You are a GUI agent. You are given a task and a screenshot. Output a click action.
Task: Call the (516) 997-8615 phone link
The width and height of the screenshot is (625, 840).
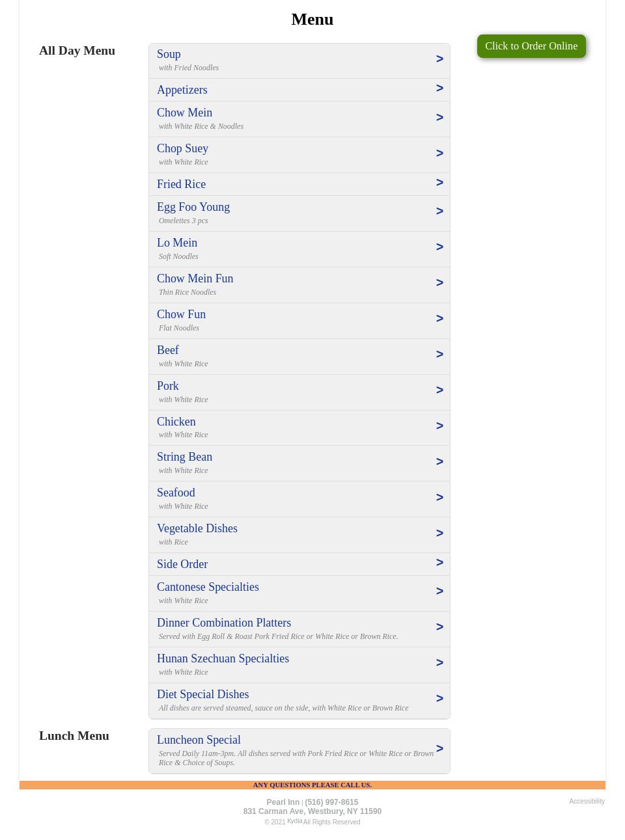click(x=331, y=802)
